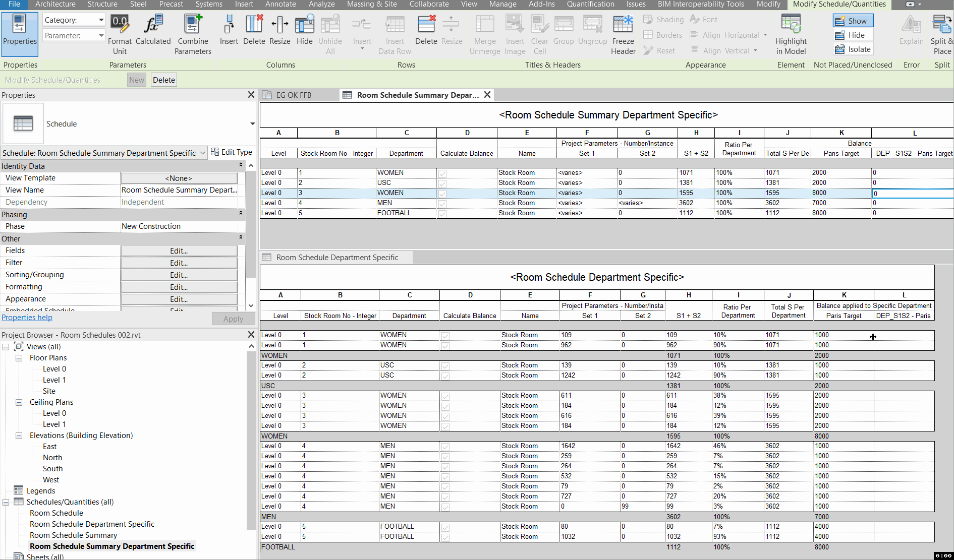The image size is (954, 560).
Task: Expand the Align Vertical dropdown
Action: pyautogui.click(x=755, y=50)
